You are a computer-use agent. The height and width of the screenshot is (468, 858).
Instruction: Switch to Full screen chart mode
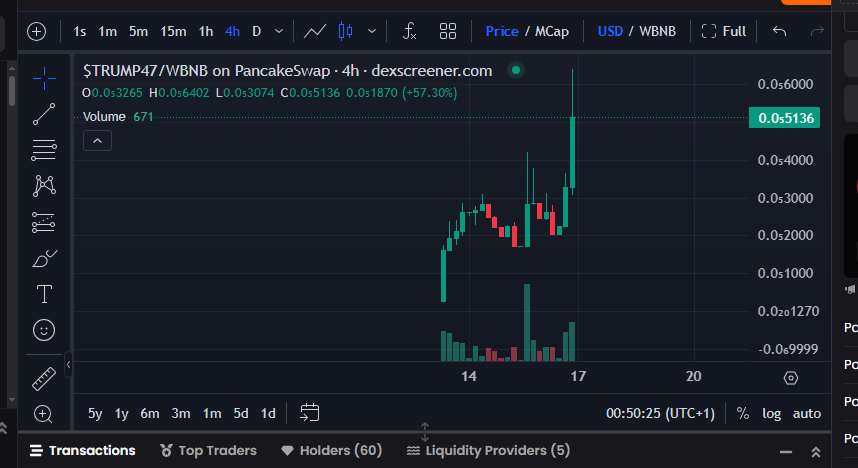[x=723, y=31]
